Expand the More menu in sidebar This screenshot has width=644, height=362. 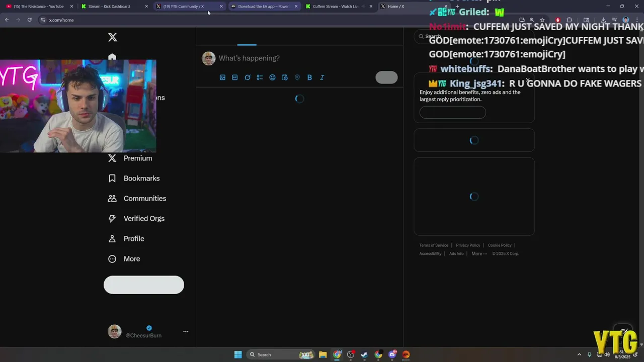(x=124, y=259)
